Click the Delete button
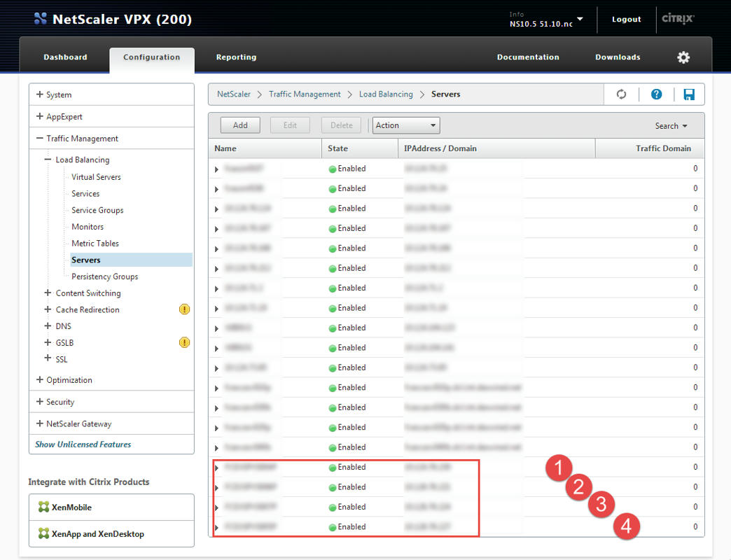731x560 pixels. [341, 125]
